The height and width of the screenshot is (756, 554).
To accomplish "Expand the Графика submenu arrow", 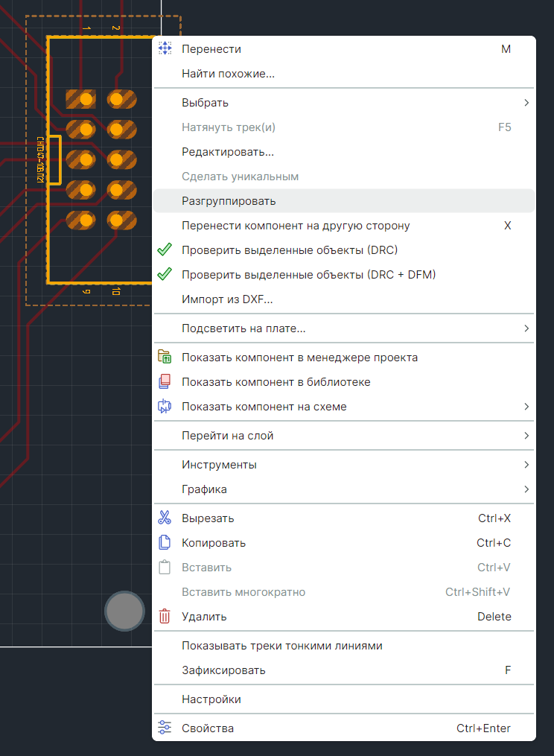I will pyautogui.click(x=526, y=489).
